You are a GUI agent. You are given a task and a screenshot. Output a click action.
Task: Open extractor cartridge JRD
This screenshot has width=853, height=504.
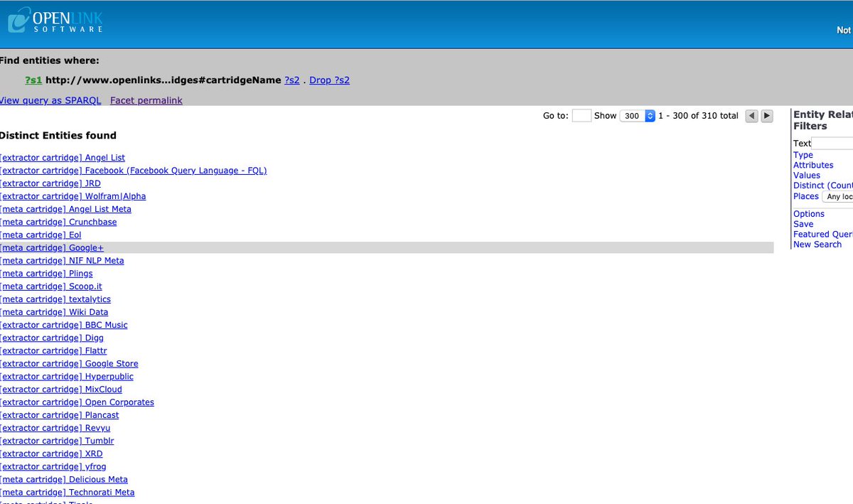pos(50,183)
